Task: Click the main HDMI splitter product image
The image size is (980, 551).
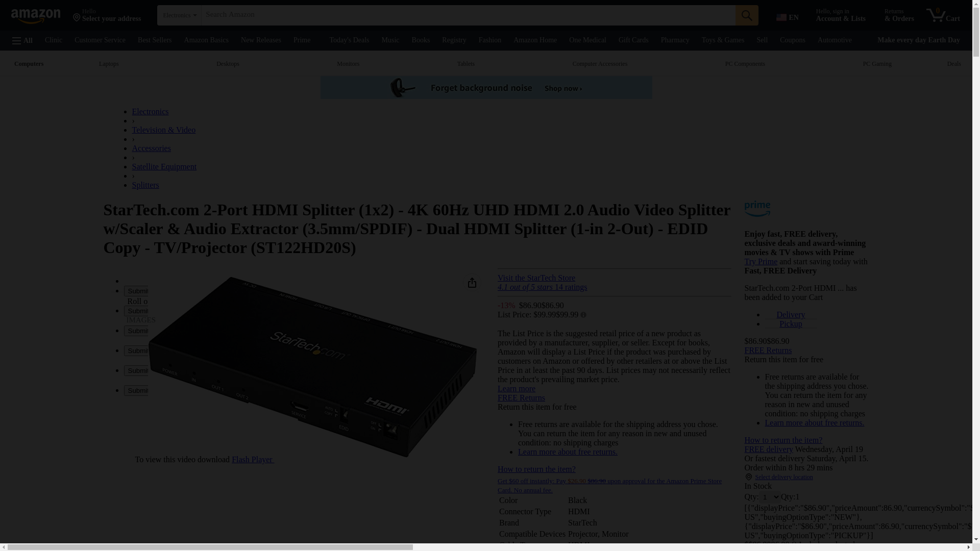Action: click(x=312, y=366)
